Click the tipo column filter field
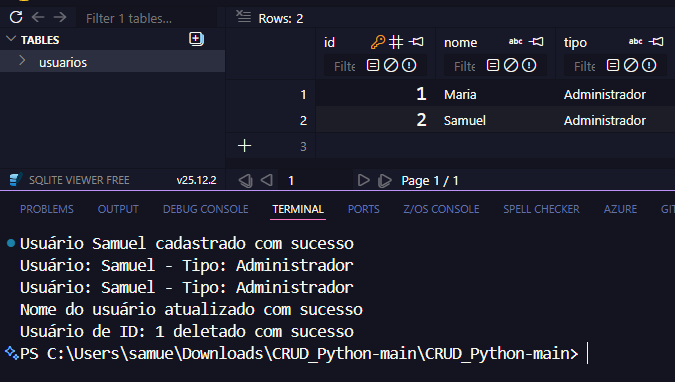This screenshot has width=675, height=382. click(x=585, y=66)
